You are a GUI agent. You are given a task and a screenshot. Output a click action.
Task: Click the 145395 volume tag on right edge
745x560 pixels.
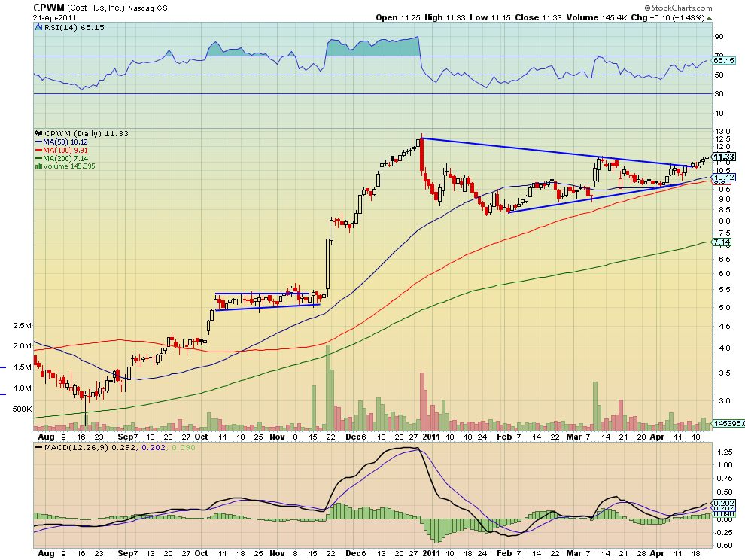click(728, 423)
